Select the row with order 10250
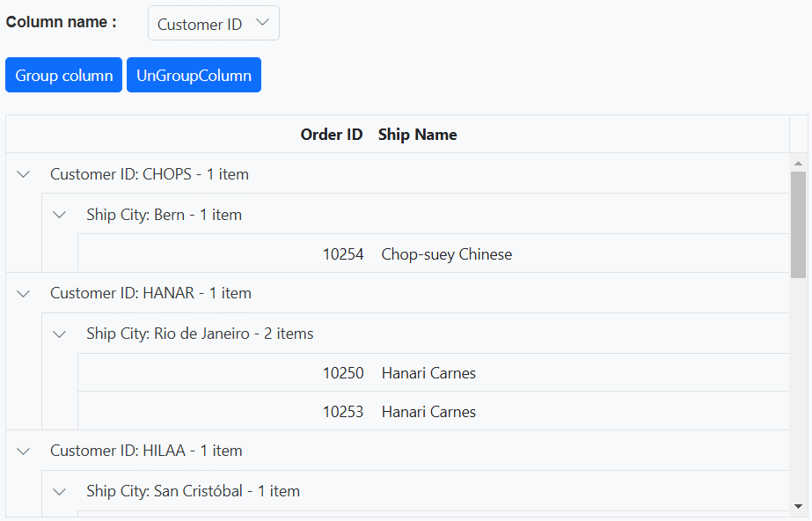The image size is (812, 521). (343, 373)
